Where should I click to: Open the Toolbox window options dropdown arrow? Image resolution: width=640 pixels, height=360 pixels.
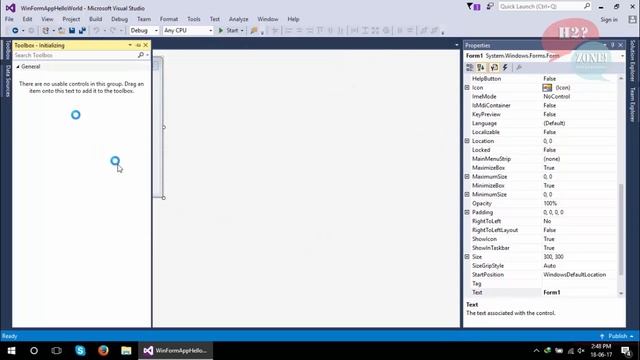130,45
